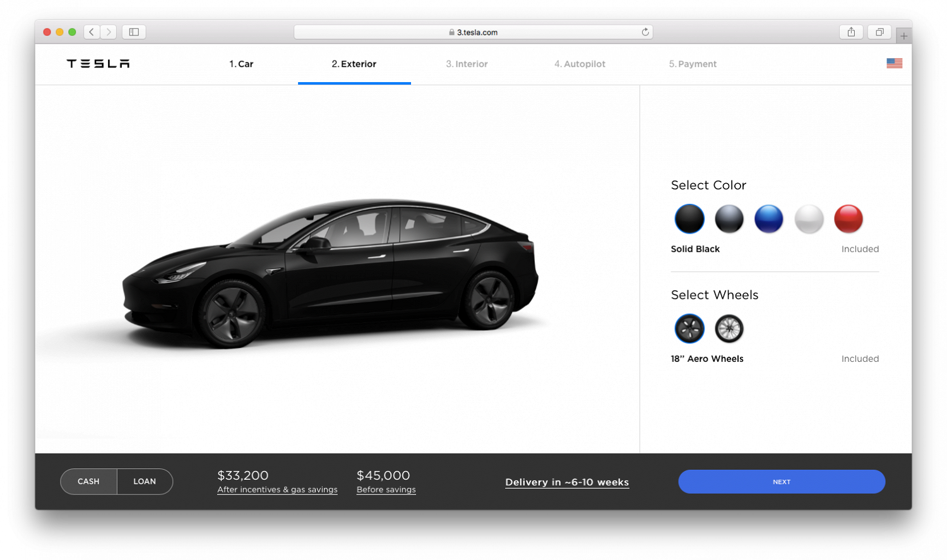Switch payment view to Loan
Viewport: 947px width, 560px height.
[x=145, y=482]
